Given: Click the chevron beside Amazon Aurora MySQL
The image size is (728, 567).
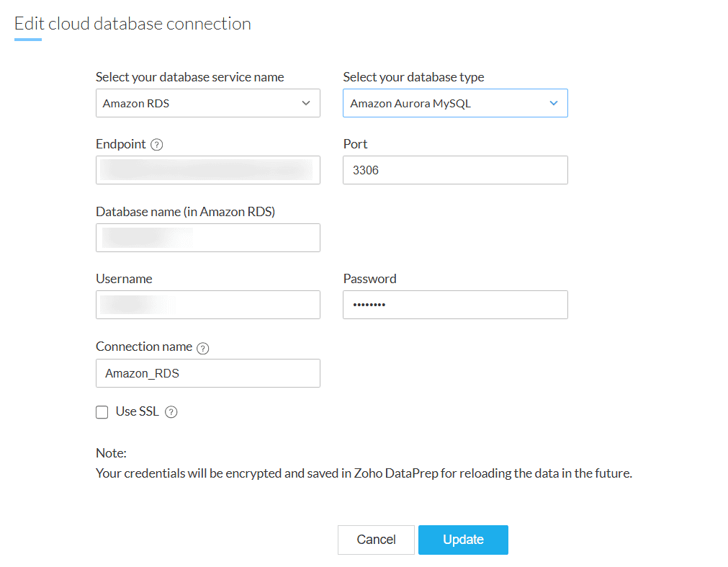Looking at the screenshot, I should pyautogui.click(x=554, y=103).
